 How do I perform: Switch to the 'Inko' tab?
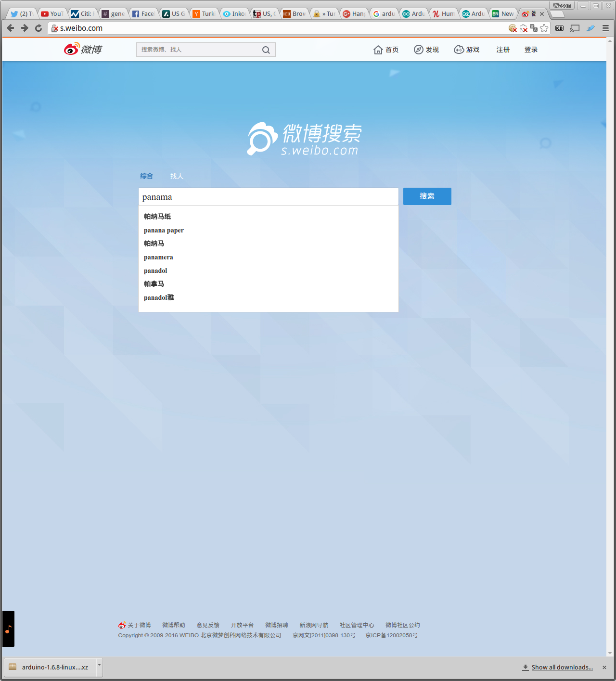pos(233,14)
